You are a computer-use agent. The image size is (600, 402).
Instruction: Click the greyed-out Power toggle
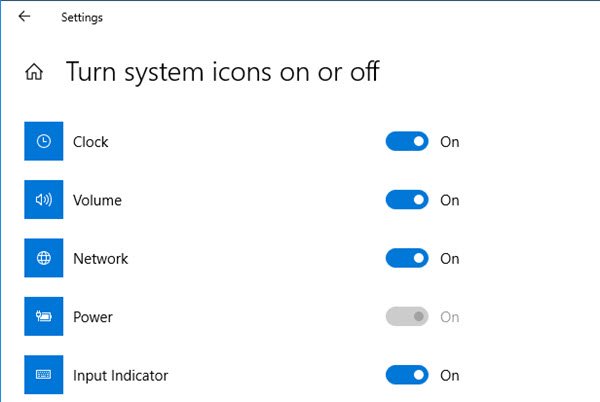point(407,317)
